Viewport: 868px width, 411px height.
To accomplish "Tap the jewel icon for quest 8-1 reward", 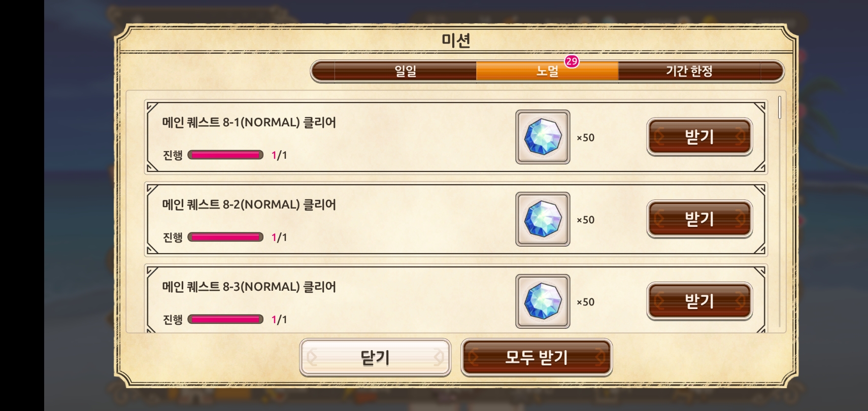I will tap(543, 137).
